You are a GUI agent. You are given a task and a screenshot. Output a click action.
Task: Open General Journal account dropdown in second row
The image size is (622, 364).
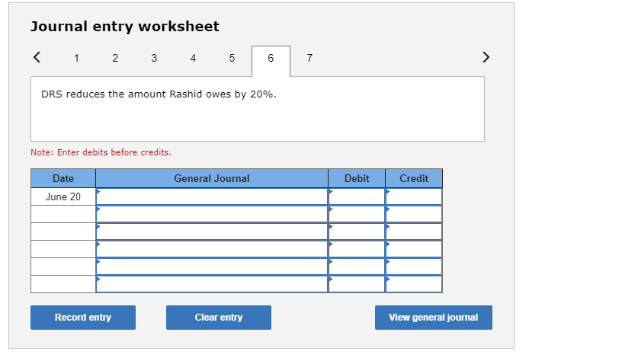point(212,214)
